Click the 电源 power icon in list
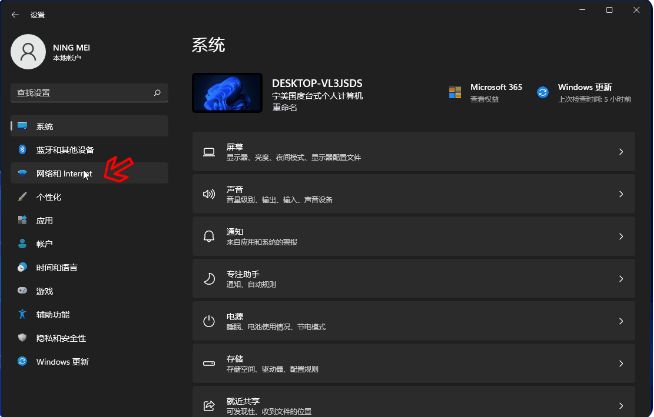The width and height of the screenshot is (654, 417). coord(209,321)
